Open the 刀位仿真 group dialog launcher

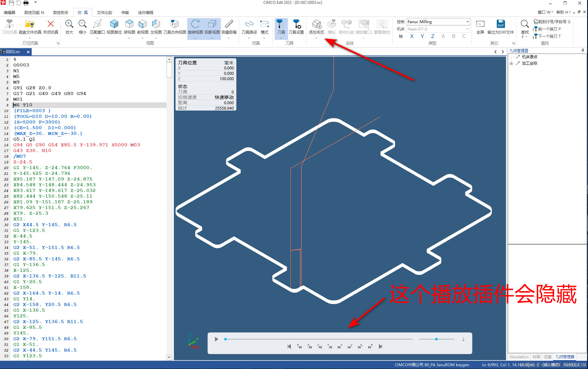point(58,43)
